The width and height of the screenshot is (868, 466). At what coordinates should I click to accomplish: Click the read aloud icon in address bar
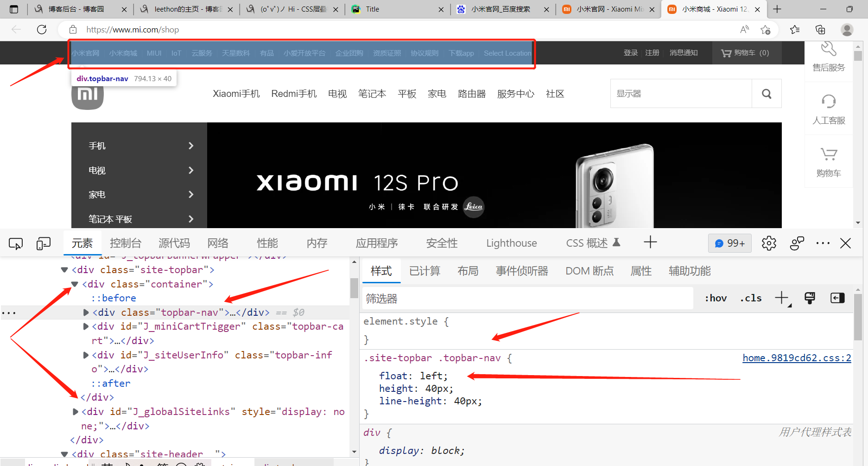click(745, 30)
